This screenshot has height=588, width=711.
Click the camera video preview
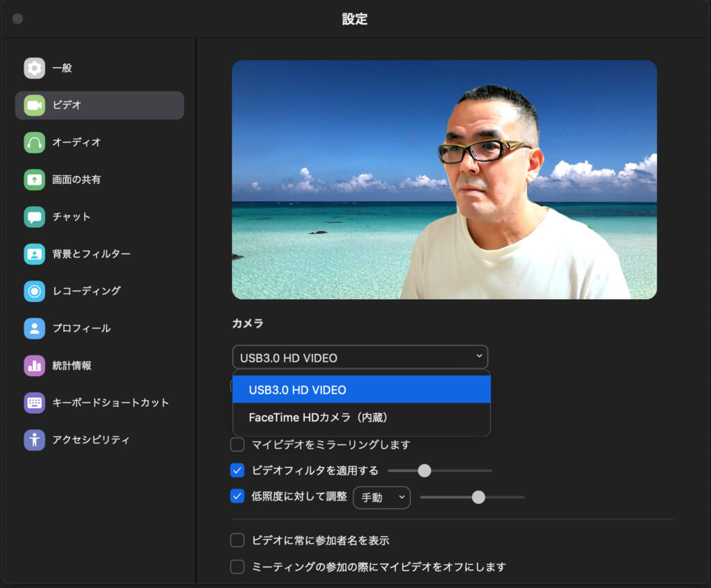point(444,180)
